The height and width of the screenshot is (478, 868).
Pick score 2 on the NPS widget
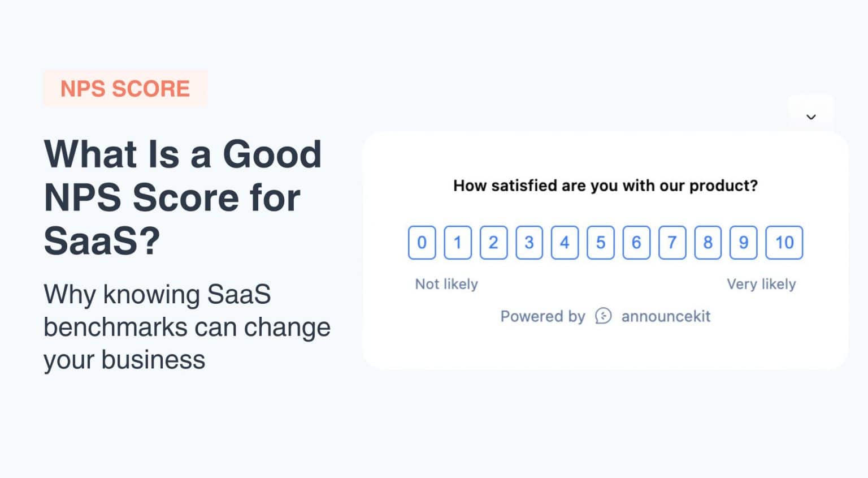tap(493, 242)
